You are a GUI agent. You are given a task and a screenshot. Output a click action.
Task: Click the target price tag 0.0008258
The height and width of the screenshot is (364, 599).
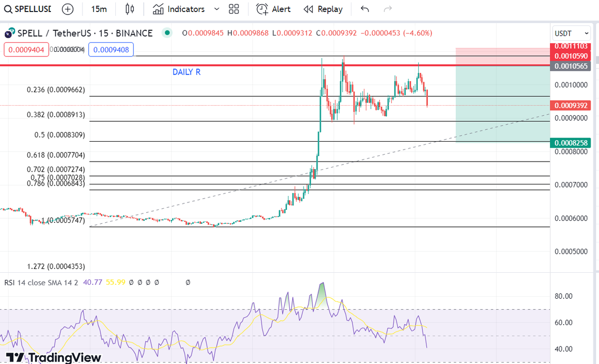coord(570,143)
